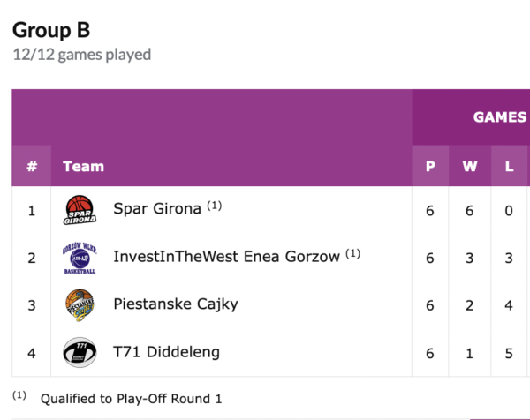Open Spar Girona team link
The width and height of the screenshot is (530, 420).
pyautogui.click(x=157, y=209)
